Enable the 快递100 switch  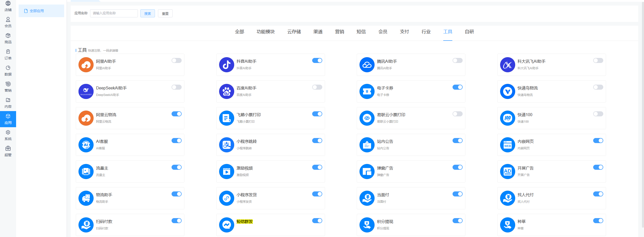598,114
